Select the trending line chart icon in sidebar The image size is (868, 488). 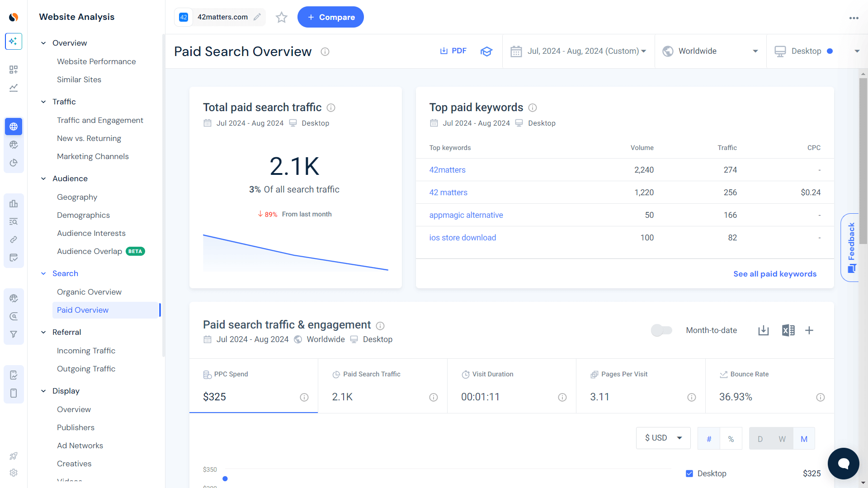coord(13,88)
